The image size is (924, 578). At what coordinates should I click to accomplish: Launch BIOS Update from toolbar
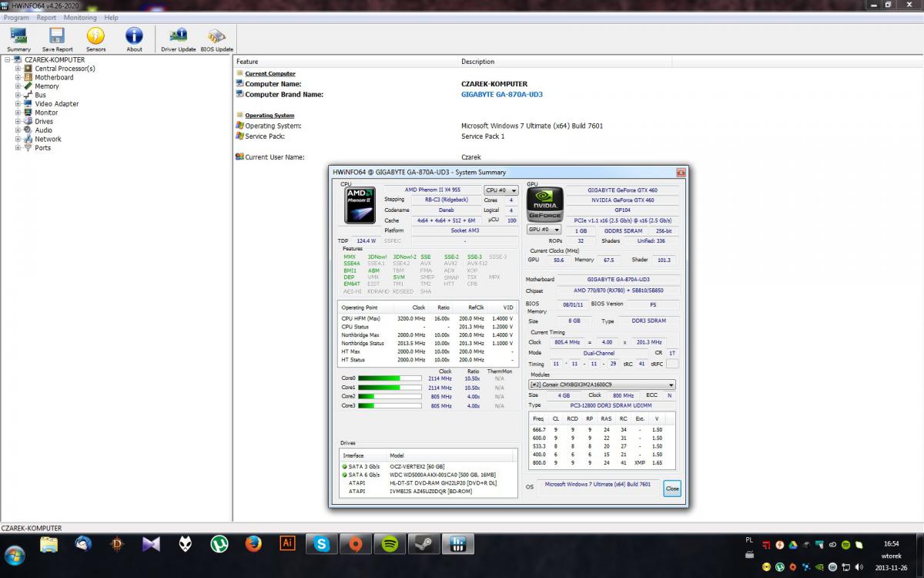[217, 39]
